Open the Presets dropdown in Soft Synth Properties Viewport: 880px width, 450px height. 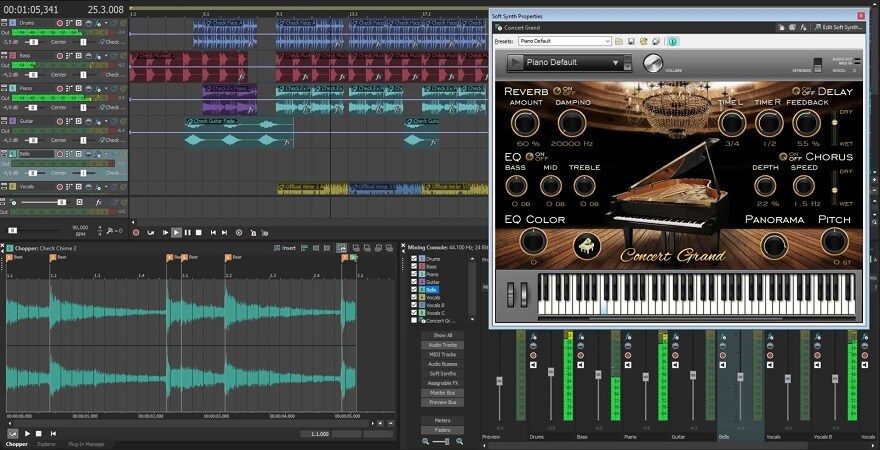608,41
